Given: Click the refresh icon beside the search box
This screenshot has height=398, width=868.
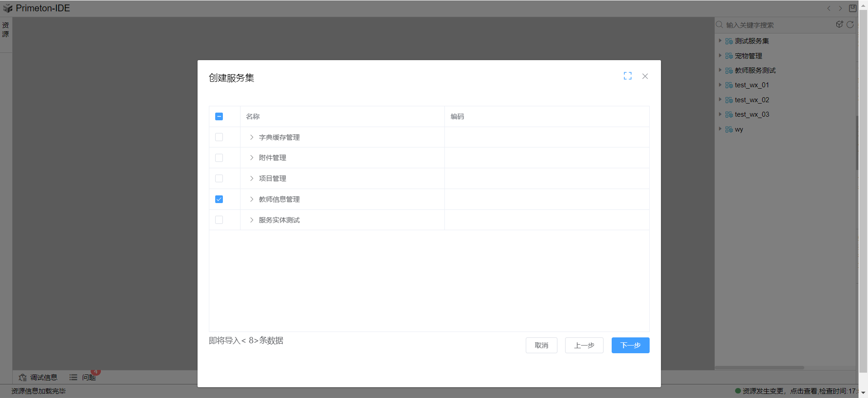Looking at the screenshot, I should tap(850, 24).
